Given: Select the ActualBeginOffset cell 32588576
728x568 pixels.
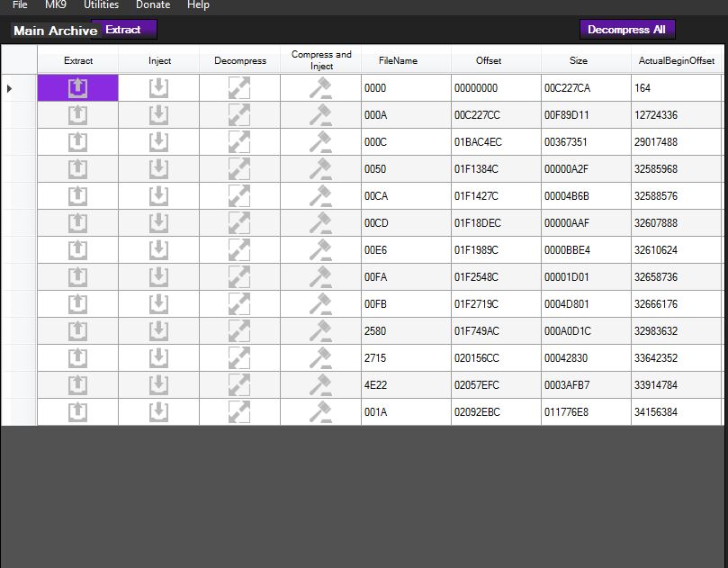Looking at the screenshot, I should (x=676, y=195).
